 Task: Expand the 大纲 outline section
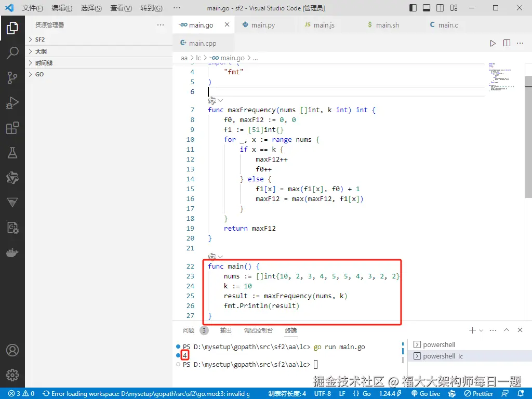coord(99,51)
